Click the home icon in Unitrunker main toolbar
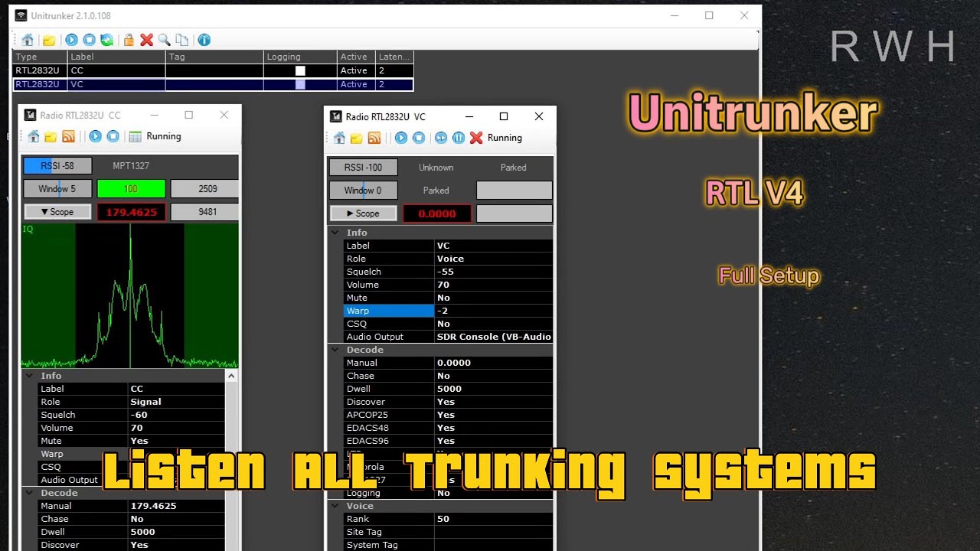This screenshot has height=551, width=980. [28, 40]
